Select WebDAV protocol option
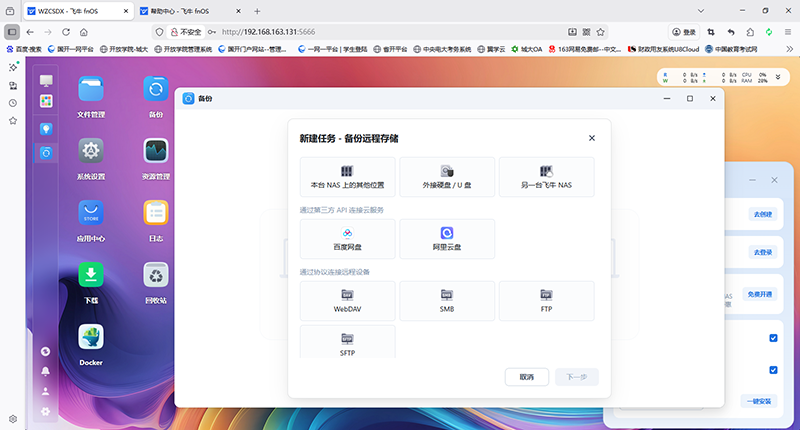Image resolution: width=800 pixels, height=430 pixels. click(x=347, y=301)
